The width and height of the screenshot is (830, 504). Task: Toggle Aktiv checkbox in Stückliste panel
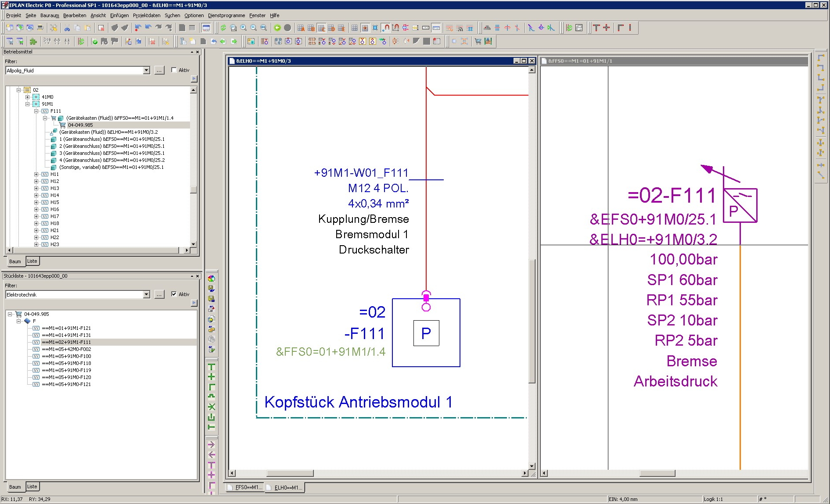[x=174, y=294]
